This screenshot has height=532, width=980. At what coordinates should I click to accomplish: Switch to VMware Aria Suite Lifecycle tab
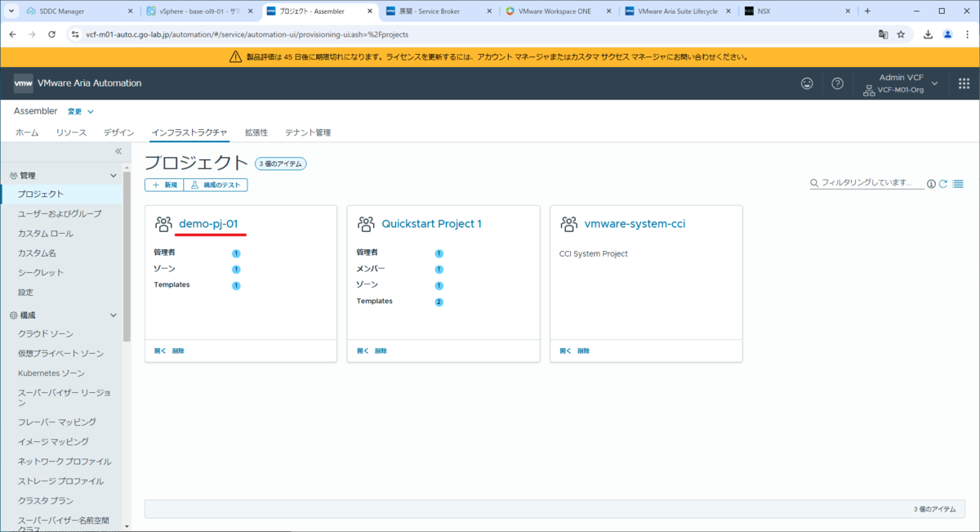click(x=678, y=11)
